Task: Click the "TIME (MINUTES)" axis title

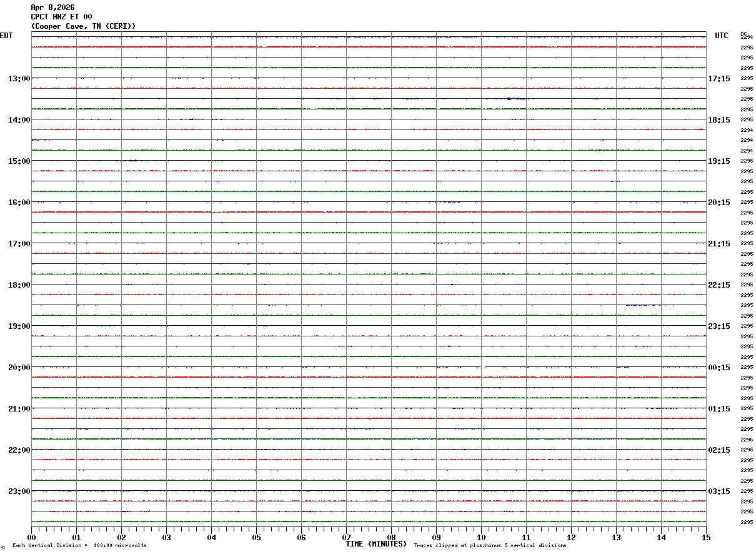Action: click(x=376, y=544)
